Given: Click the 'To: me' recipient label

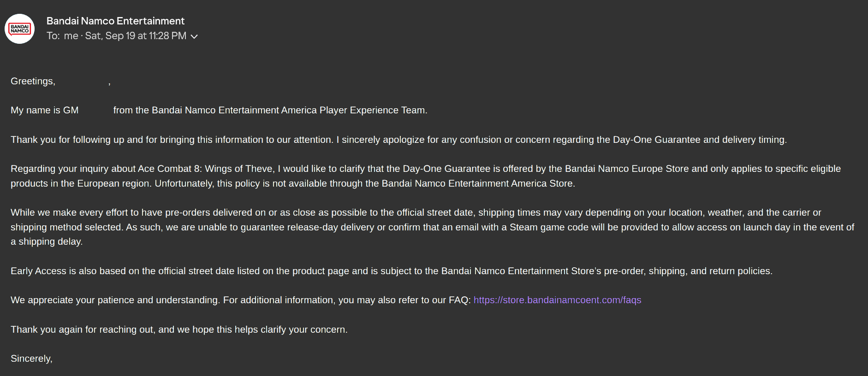Looking at the screenshot, I should 62,36.
